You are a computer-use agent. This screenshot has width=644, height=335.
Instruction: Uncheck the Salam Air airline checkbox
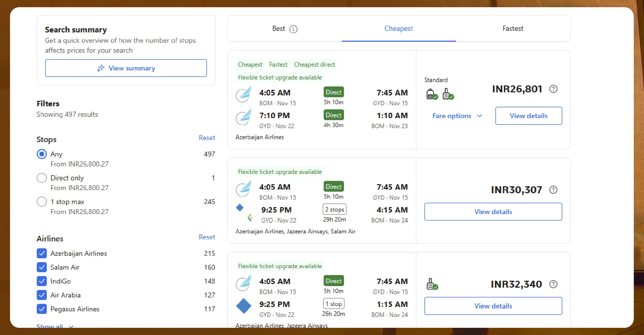point(42,267)
